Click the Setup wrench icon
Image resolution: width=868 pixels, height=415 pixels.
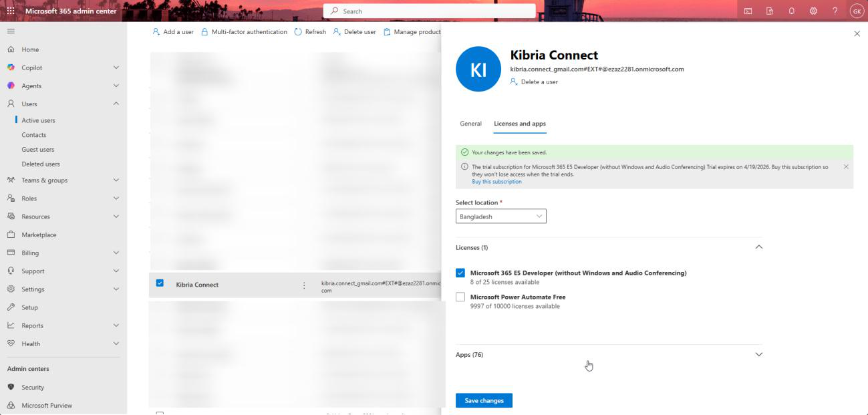coord(11,307)
